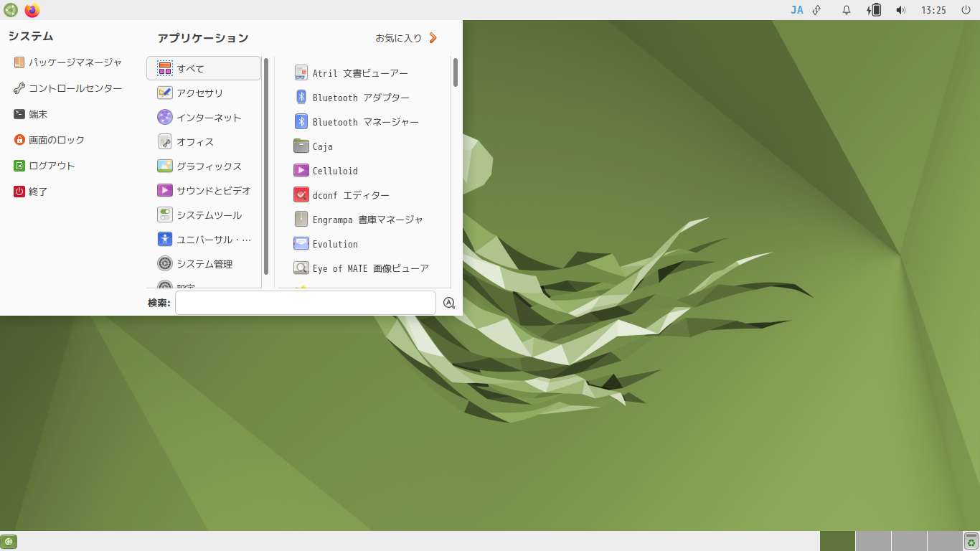
Task: Open the trash icon in bottom panel
Action: 971,541
